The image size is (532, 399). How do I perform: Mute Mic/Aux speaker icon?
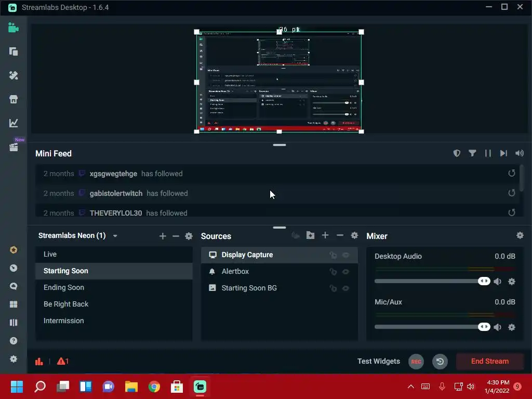[x=497, y=327]
